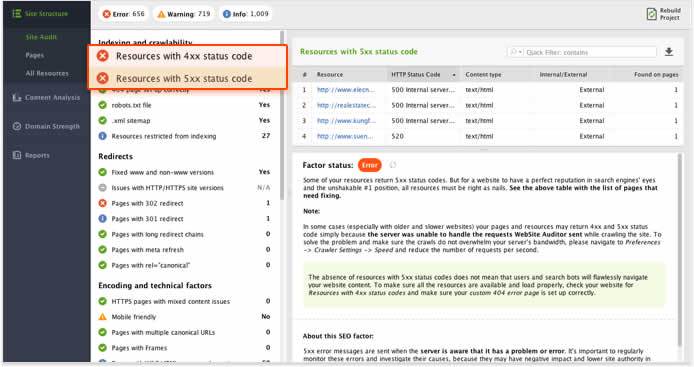
Task: Open Pages in the sidebar
Action: (35, 55)
